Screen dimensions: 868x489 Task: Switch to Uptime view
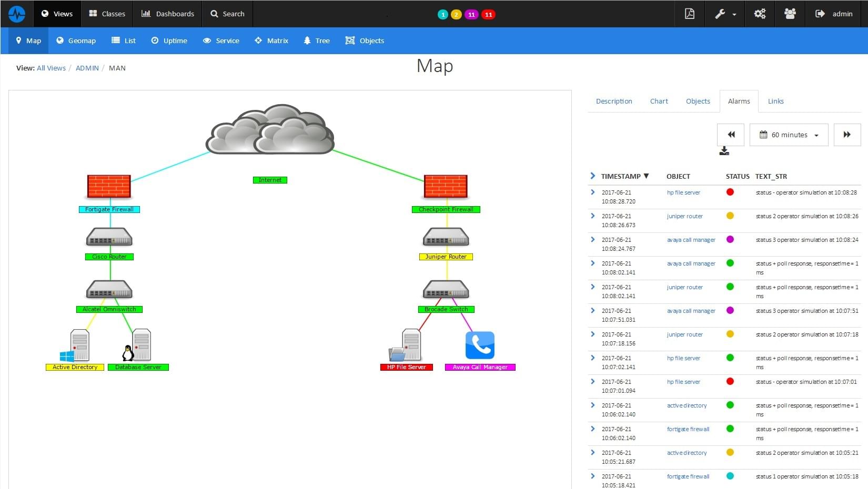tap(169, 40)
